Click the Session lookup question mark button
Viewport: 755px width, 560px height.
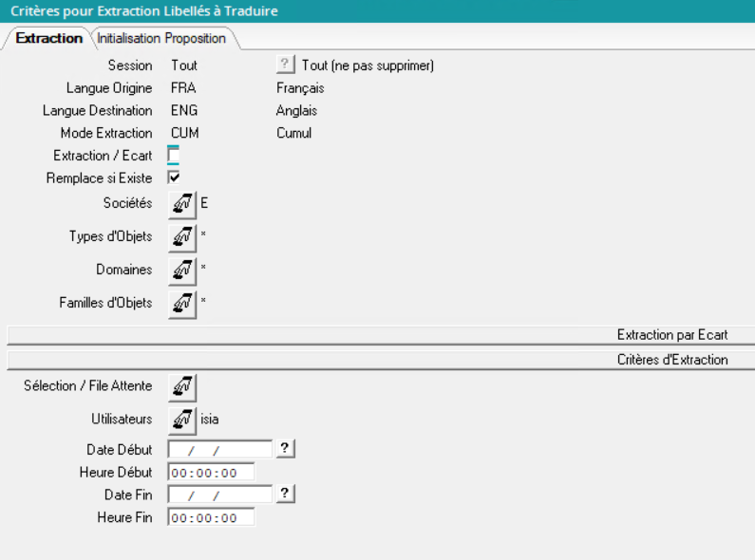(x=285, y=64)
